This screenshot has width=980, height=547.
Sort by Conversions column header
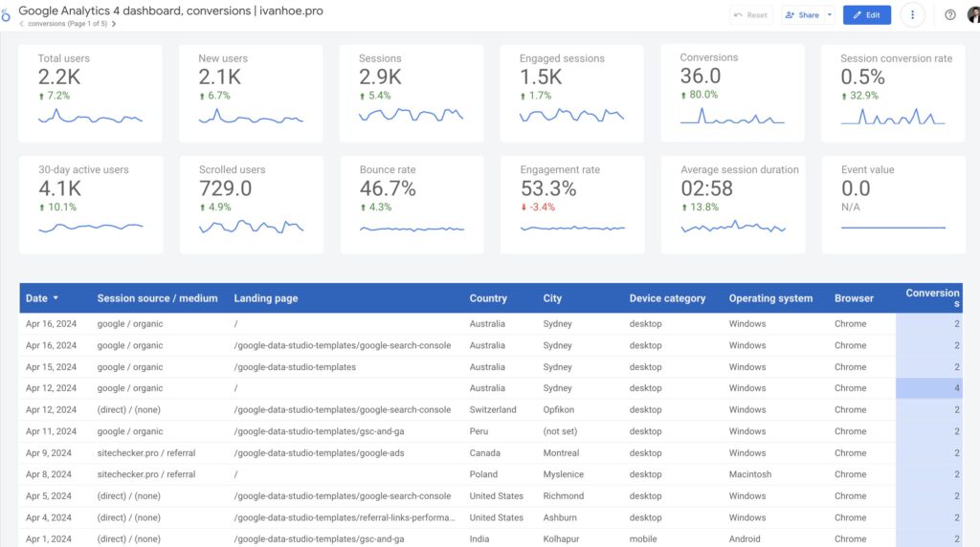coord(932,297)
